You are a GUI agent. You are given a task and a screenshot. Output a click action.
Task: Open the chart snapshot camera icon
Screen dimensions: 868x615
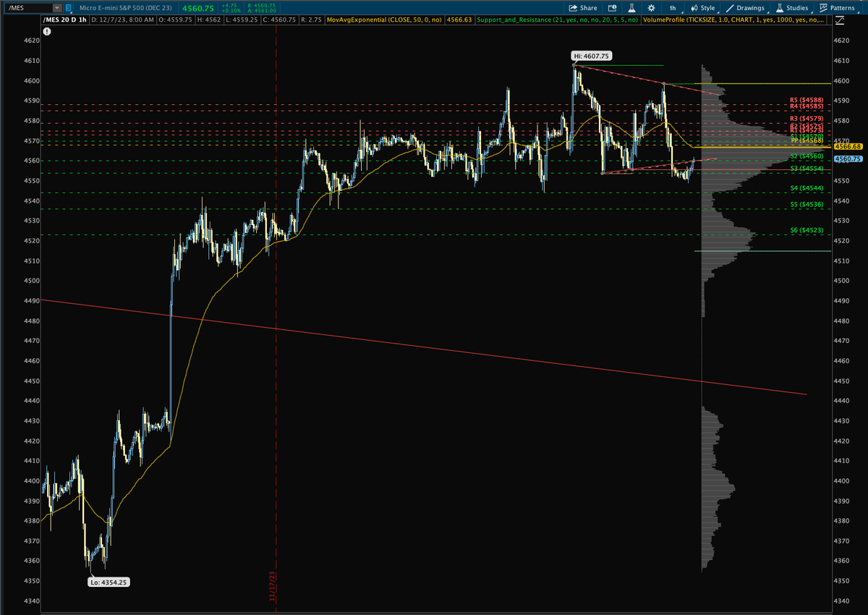(613, 8)
